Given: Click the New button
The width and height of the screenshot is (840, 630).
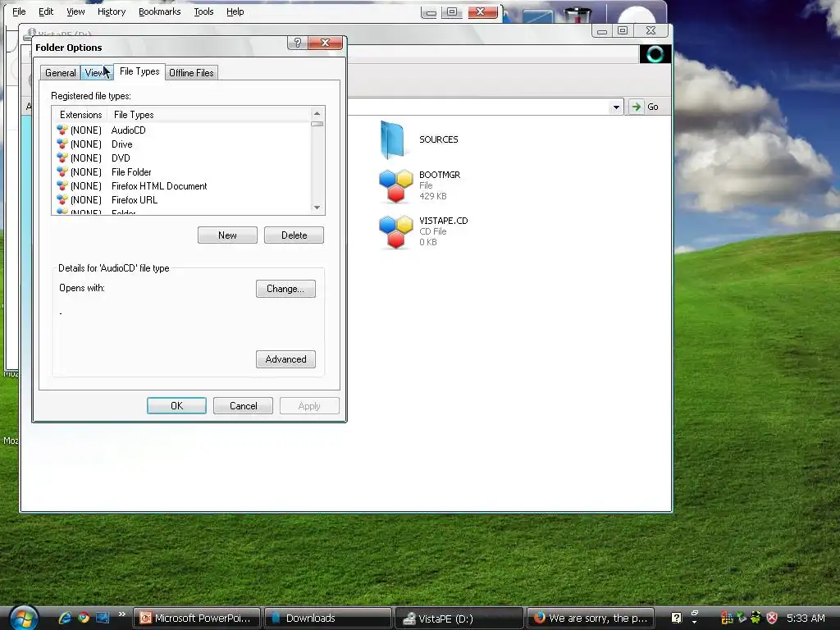Looking at the screenshot, I should click(227, 235).
